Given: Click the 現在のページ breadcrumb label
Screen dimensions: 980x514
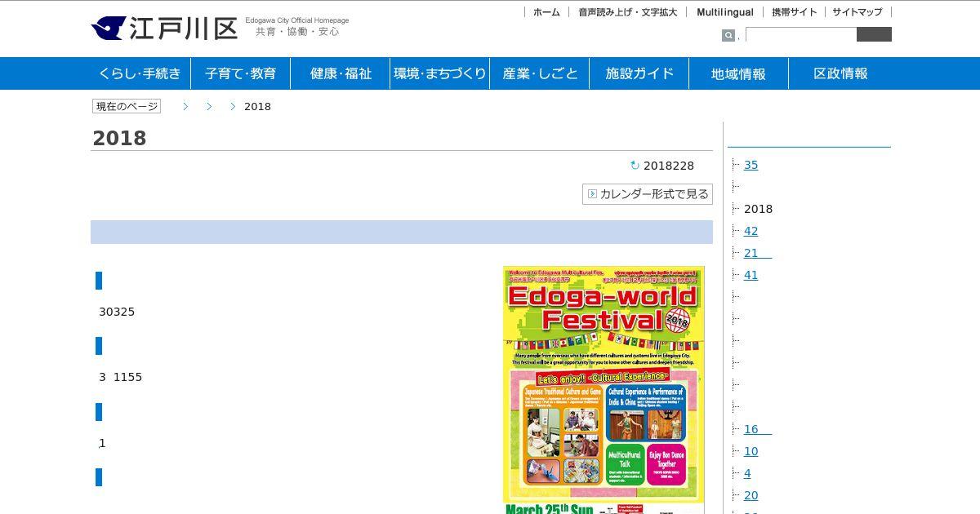Looking at the screenshot, I should [x=126, y=106].
